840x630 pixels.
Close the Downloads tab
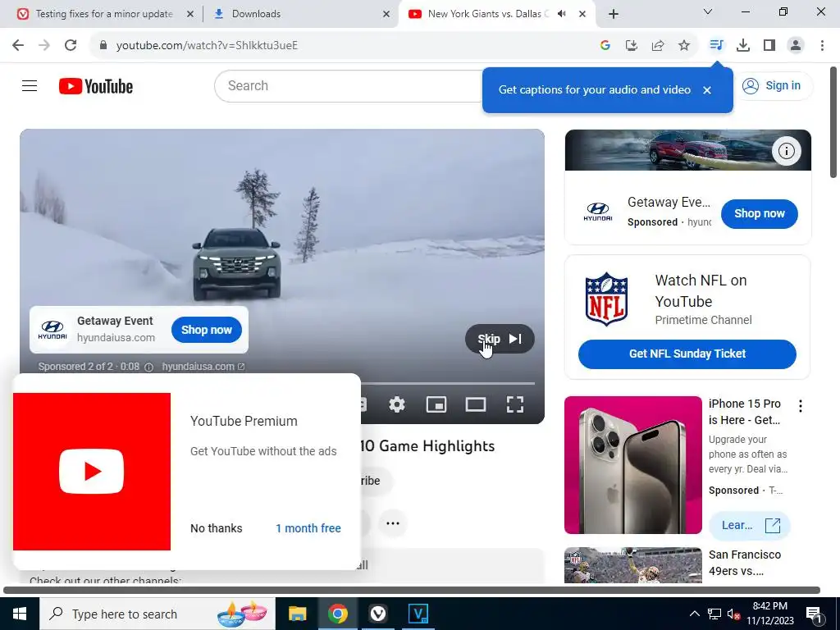click(386, 14)
